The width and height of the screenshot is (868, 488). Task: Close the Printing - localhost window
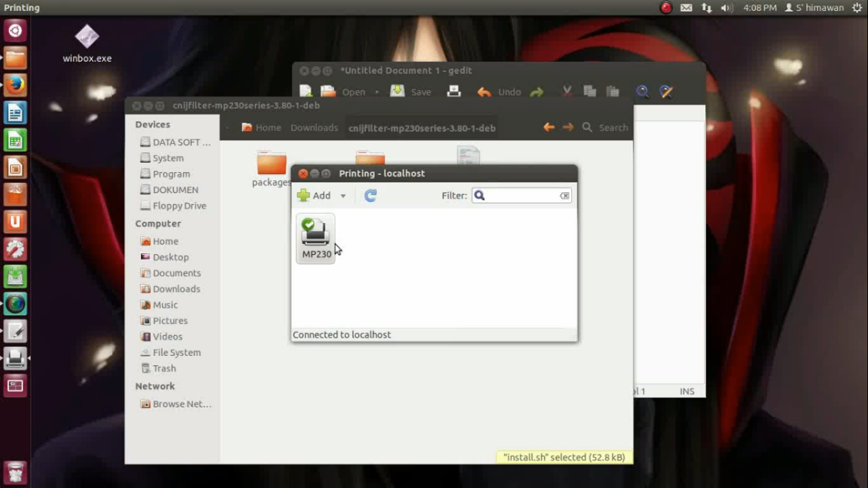[x=303, y=173]
